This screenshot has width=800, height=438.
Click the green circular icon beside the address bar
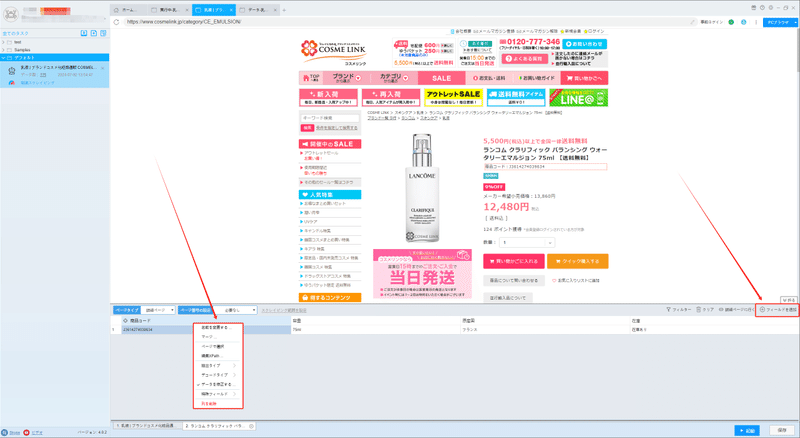[x=731, y=22]
